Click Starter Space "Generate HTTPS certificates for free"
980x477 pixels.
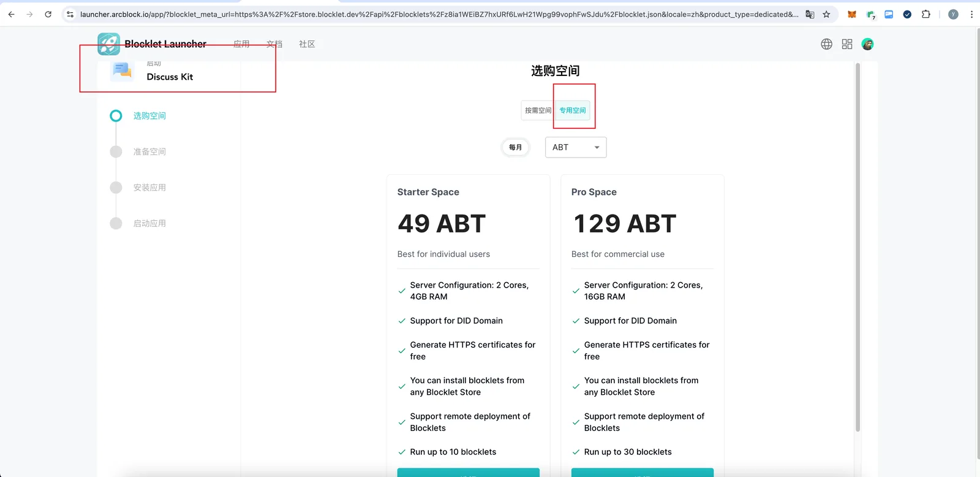[473, 351]
